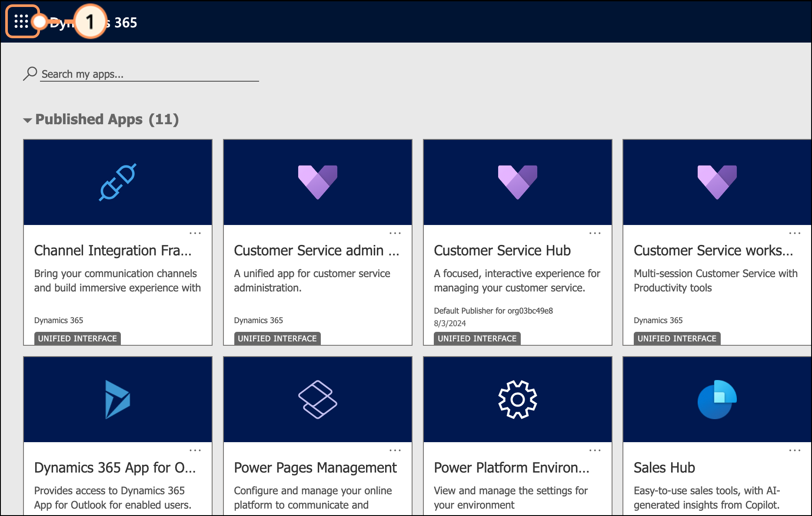Image resolution: width=812 pixels, height=516 pixels.
Task: Open more options for Customer Service workspace
Action: 795,233
